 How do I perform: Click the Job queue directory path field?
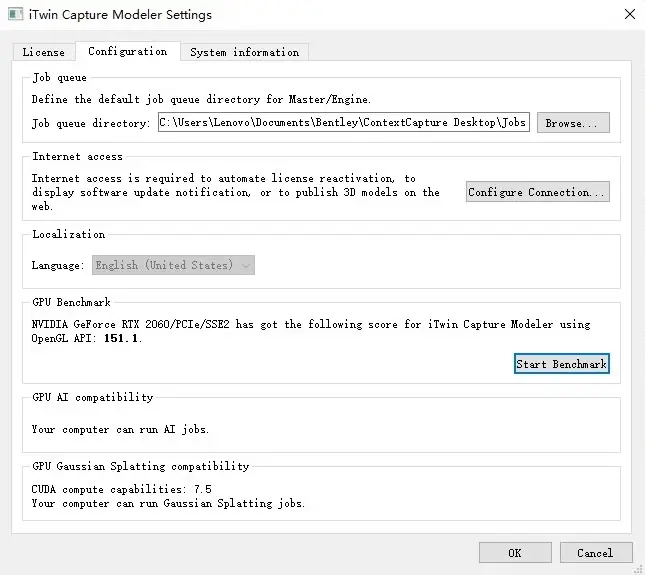(343, 123)
